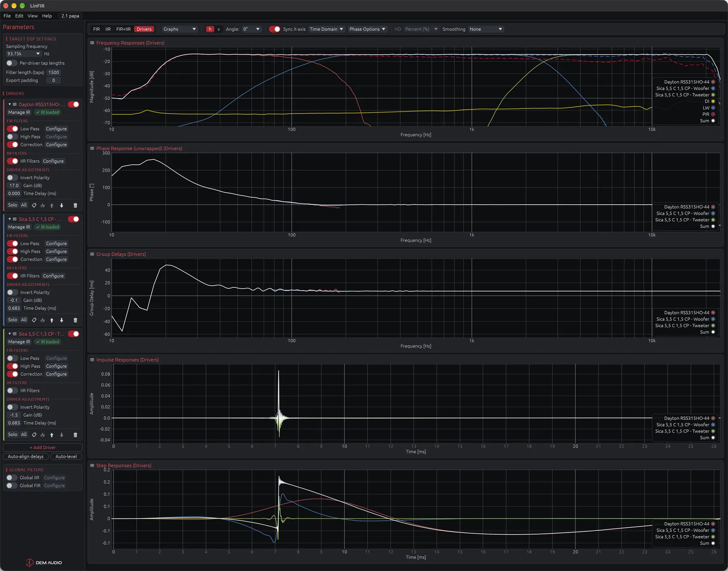Click the PIR color dot in the Frequency Responses legend

713,114
